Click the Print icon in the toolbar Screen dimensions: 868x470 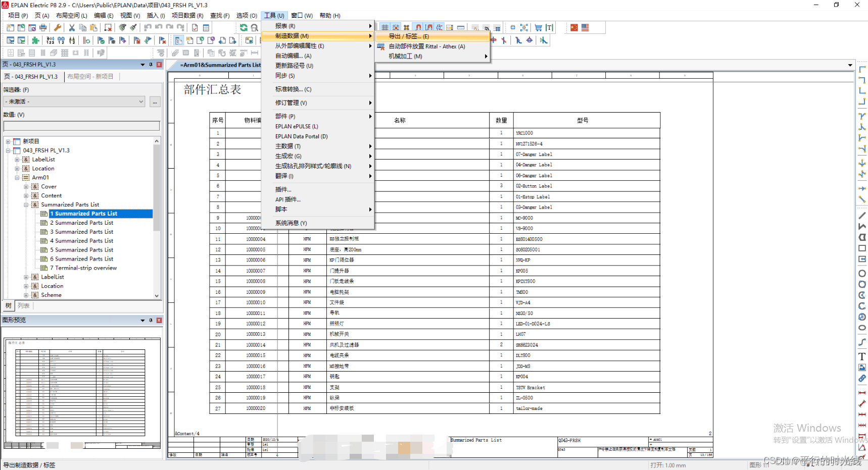coord(43,27)
